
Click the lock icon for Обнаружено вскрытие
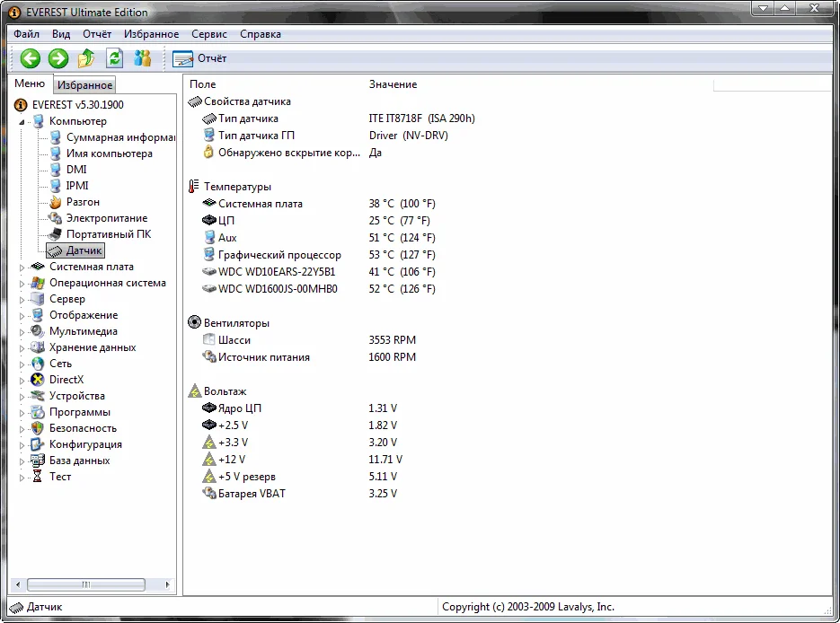(209, 153)
